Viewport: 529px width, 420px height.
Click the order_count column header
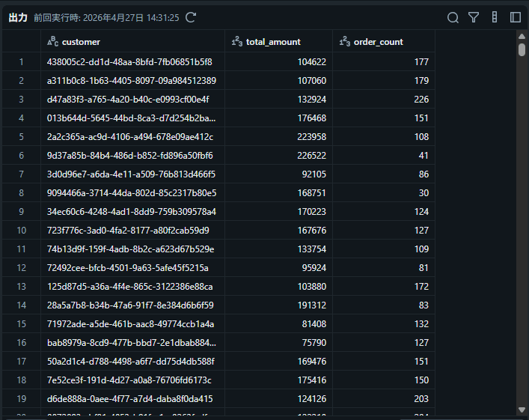pyautogui.click(x=379, y=42)
